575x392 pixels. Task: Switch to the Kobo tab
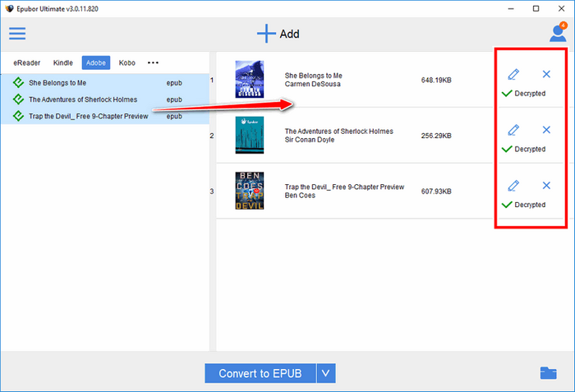click(x=126, y=62)
